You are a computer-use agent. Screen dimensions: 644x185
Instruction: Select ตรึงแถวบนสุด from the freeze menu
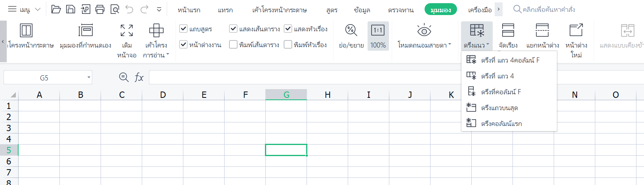(x=499, y=108)
